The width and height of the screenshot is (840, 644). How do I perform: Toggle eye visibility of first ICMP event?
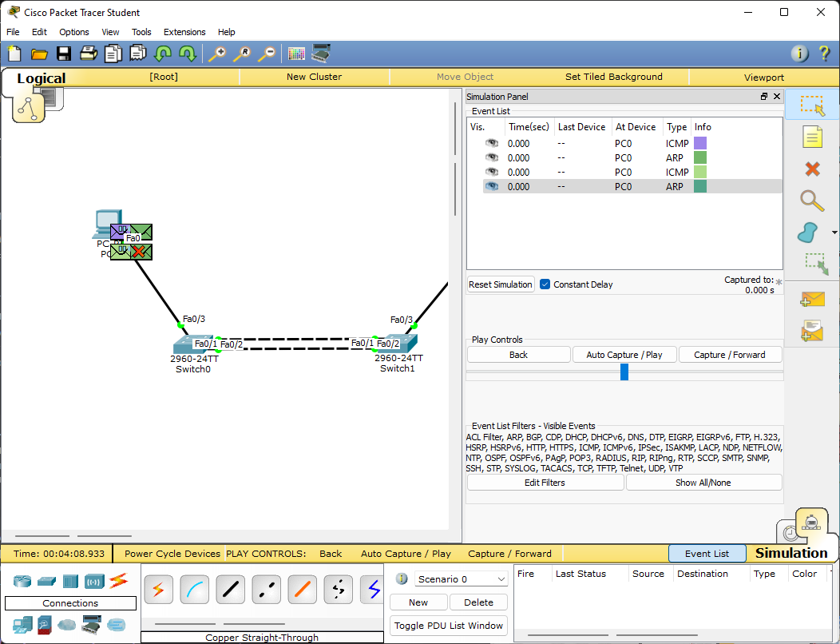coord(491,143)
